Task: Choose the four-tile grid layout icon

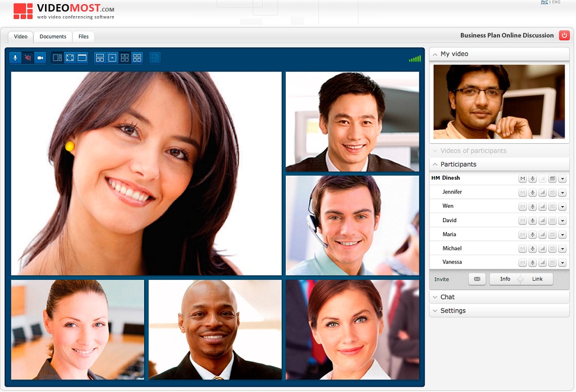Action: point(137,58)
